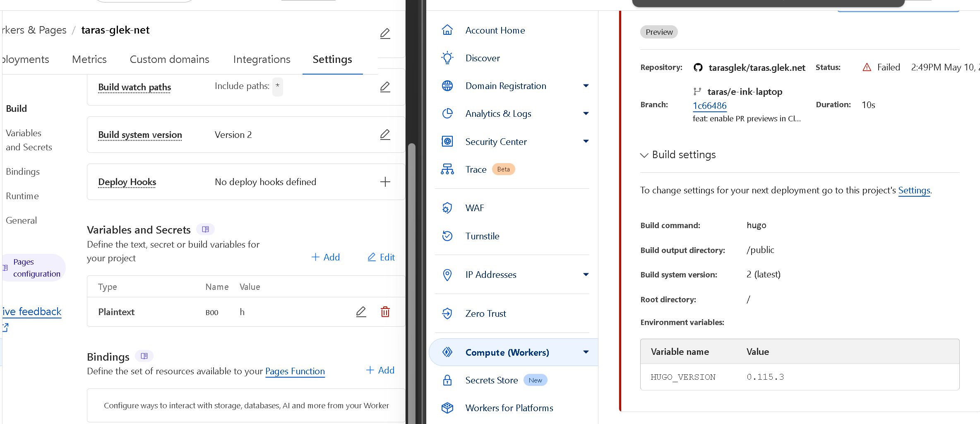Viewport: 980px width, 424px height.
Task: Open commit 1c66486 link
Action: point(710,106)
